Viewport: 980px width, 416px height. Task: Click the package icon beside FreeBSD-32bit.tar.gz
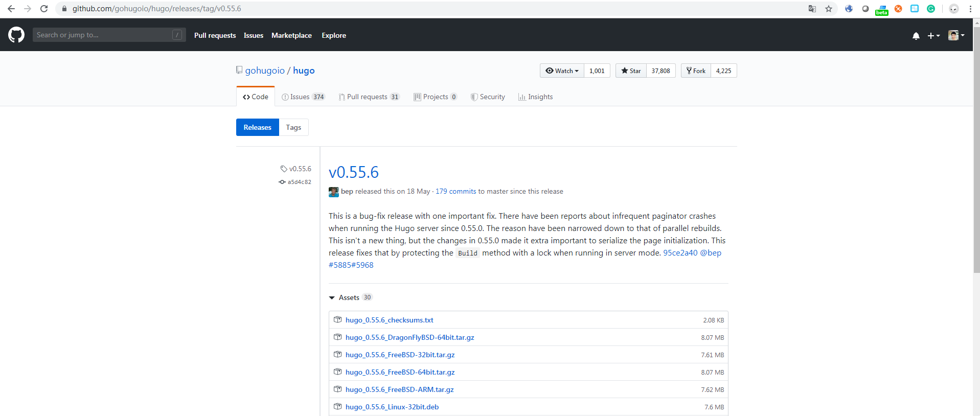[337, 354]
